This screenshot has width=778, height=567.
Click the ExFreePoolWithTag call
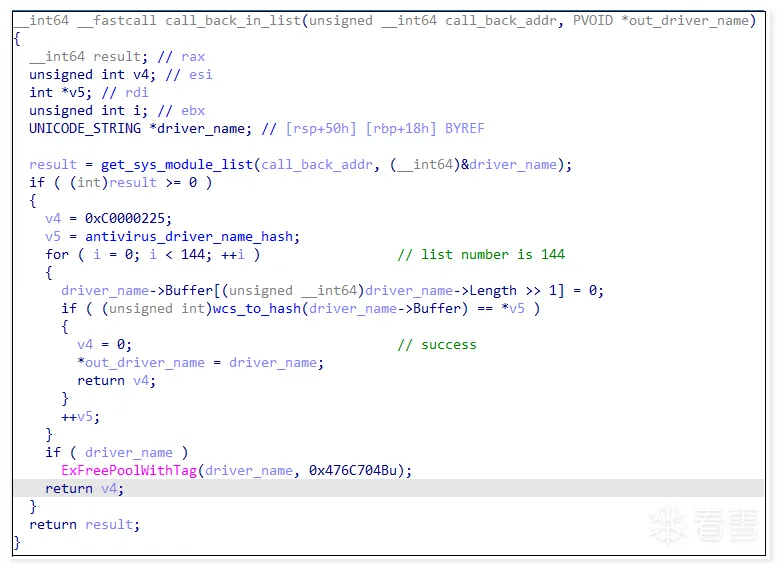(x=129, y=471)
